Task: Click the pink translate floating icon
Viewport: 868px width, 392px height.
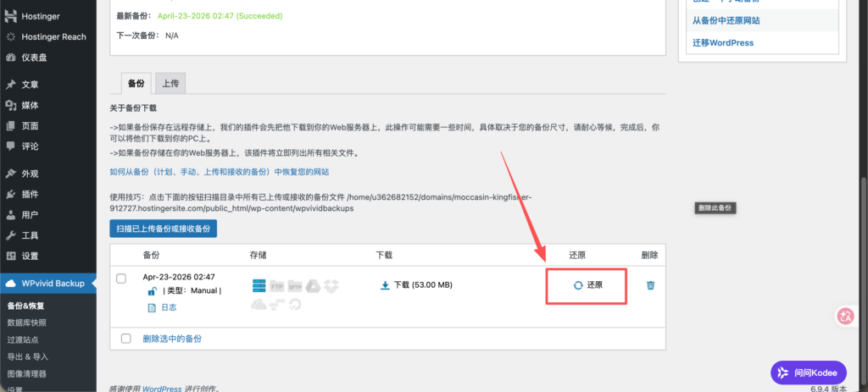Action: (x=845, y=317)
